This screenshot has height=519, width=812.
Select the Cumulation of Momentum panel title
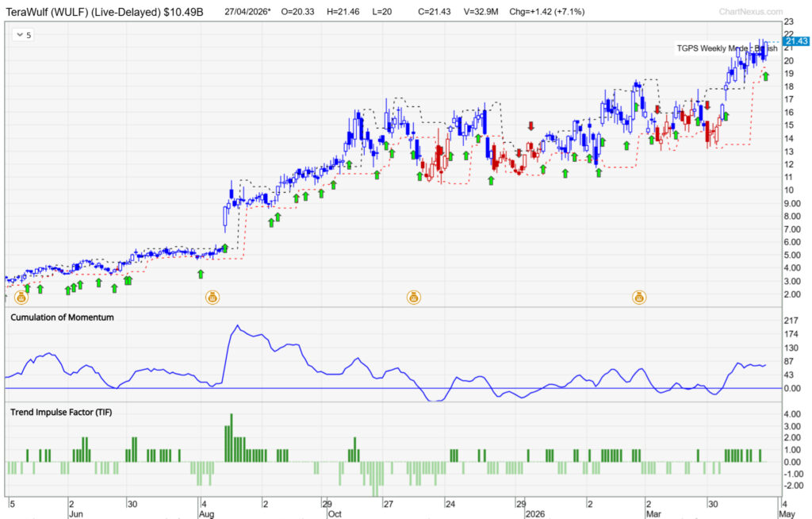62,317
